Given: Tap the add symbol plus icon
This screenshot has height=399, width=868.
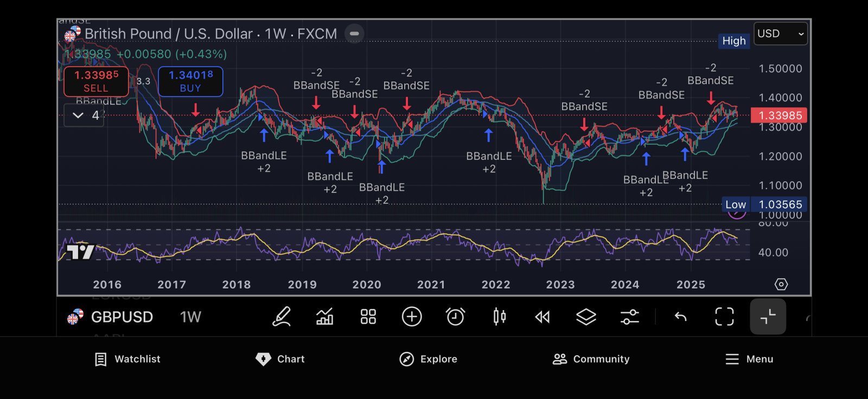Looking at the screenshot, I should point(412,317).
